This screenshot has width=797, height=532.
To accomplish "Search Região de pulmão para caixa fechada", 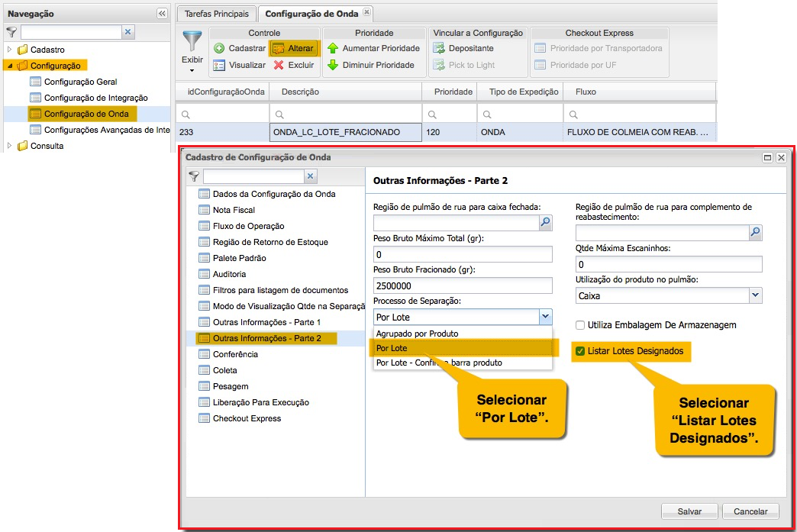I will click(x=545, y=223).
